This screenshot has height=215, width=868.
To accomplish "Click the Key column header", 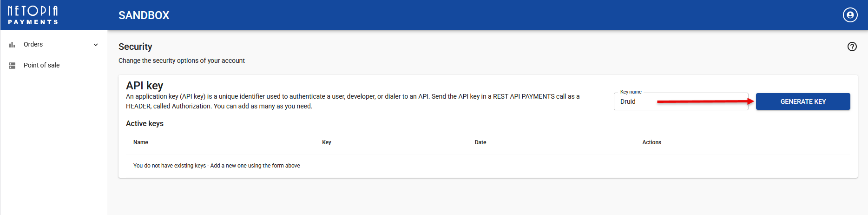I will (326, 142).
